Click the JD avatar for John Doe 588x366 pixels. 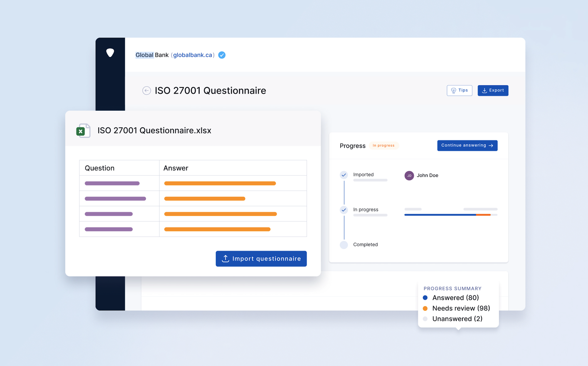point(409,176)
